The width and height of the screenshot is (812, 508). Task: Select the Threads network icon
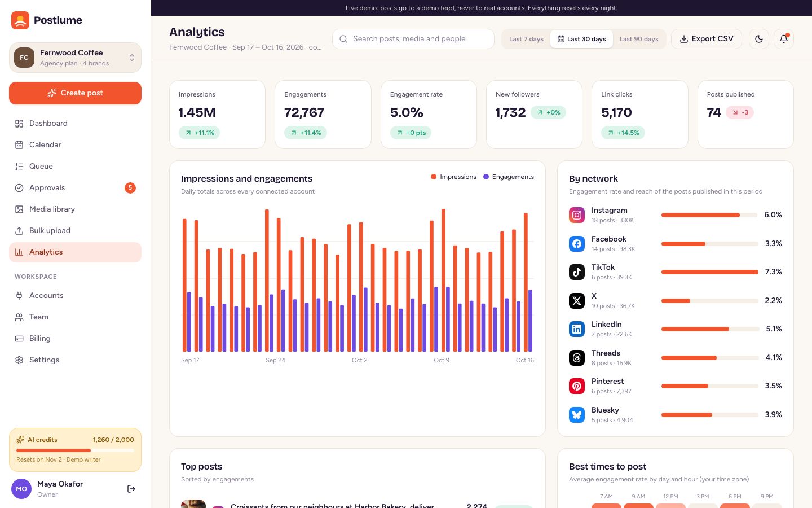tap(577, 358)
